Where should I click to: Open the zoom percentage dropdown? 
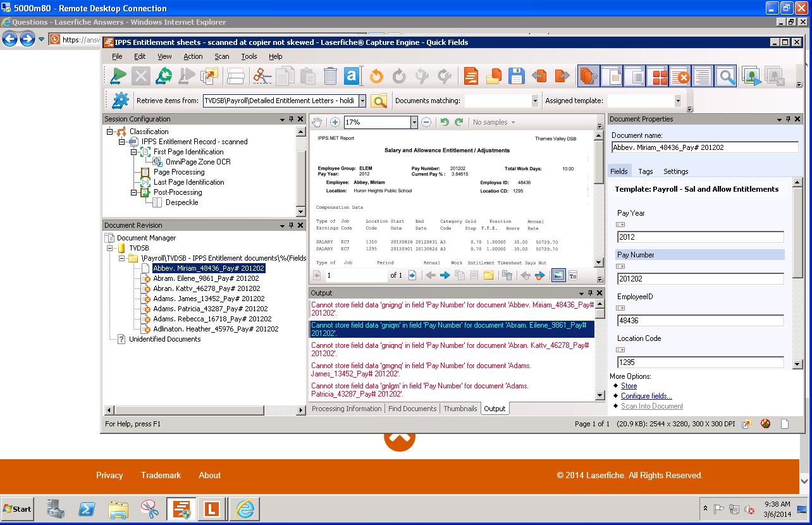click(414, 122)
